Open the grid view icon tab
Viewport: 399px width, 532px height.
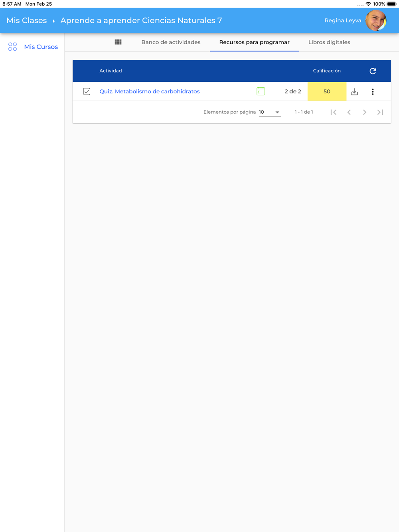(x=118, y=42)
